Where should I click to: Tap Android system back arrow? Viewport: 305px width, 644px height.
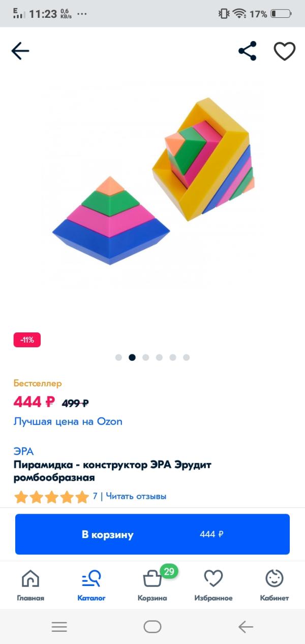(246, 627)
